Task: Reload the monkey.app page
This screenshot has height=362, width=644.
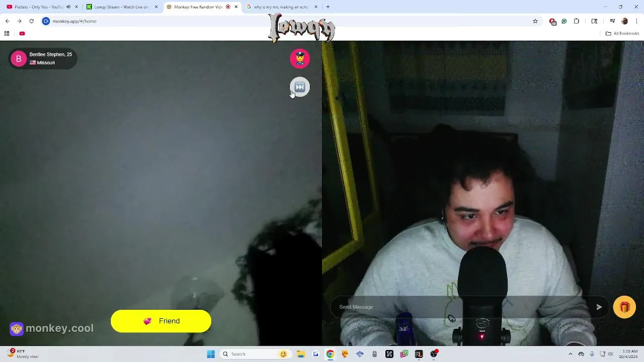Action: [x=31, y=21]
